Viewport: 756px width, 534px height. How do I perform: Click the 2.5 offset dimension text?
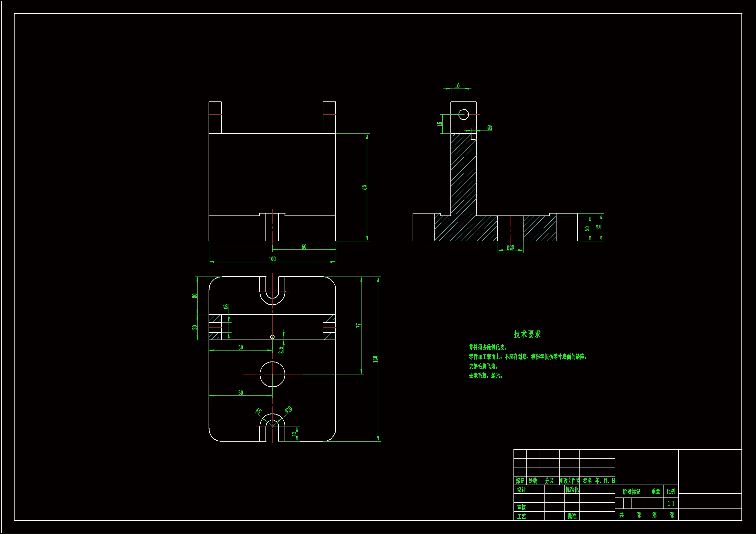click(281, 350)
